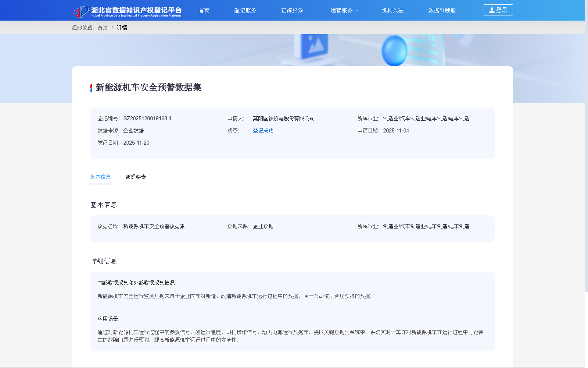Click the 详细信息 section heading
Screen dimensions: 588x368
(104, 261)
